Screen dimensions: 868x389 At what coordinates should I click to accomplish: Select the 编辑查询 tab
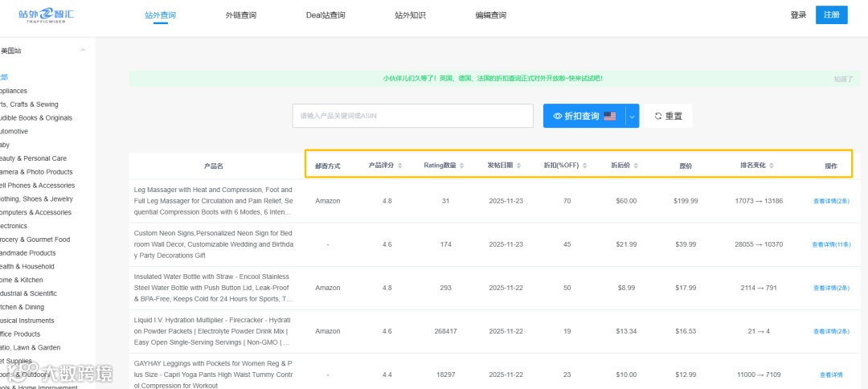point(490,15)
